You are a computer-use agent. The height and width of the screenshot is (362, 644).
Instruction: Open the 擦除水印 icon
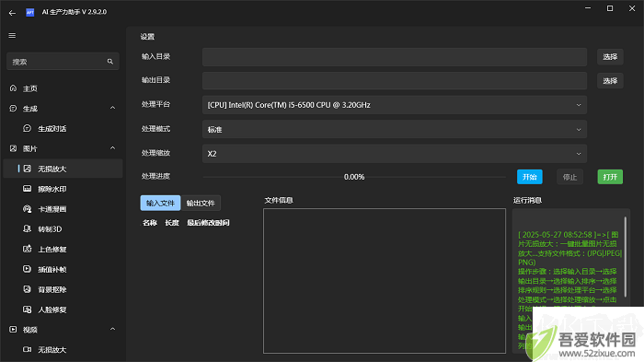pyautogui.click(x=27, y=189)
